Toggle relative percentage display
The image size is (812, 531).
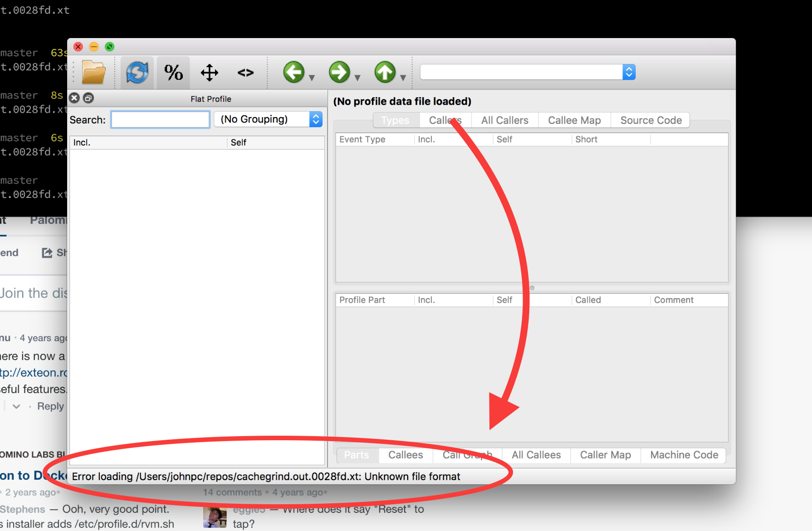(x=173, y=72)
